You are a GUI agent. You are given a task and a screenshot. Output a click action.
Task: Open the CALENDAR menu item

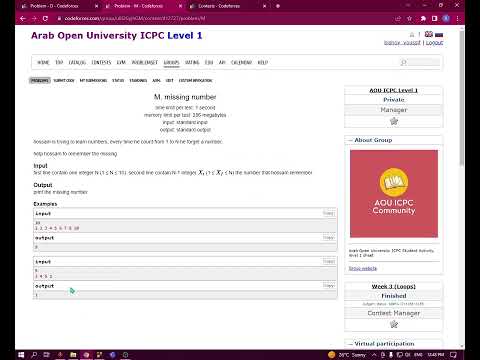coord(241,62)
